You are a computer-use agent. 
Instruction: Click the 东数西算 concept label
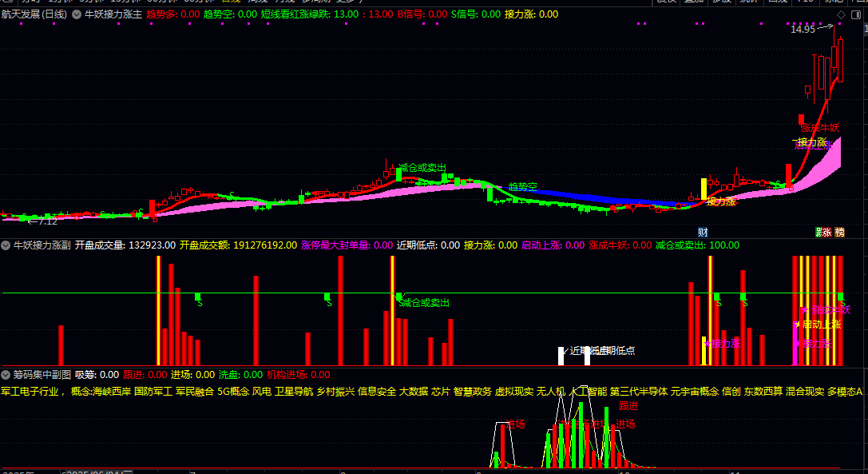click(x=763, y=392)
